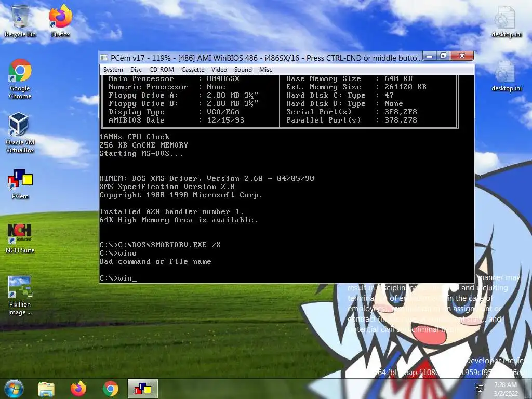Click the 'C:\>win' command prompt line
This screenshot has height=399, width=532.
point(118,278)
